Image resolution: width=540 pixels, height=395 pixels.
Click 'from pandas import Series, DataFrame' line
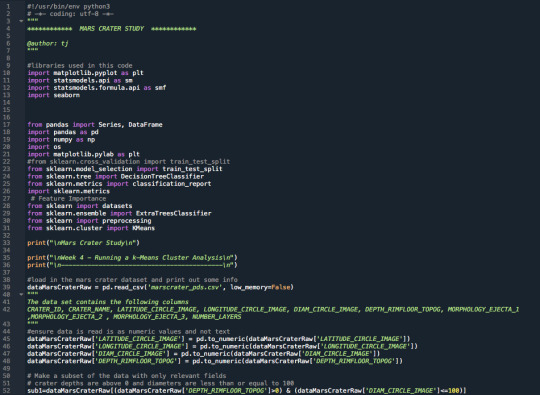click(x=95, y=125)
